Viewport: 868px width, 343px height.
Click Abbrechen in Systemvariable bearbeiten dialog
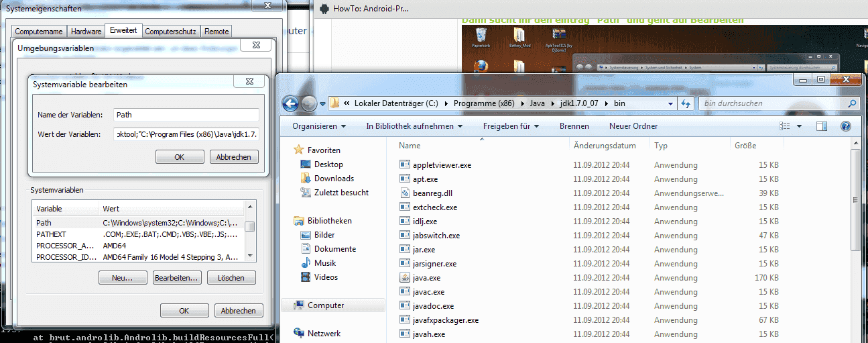235,156
